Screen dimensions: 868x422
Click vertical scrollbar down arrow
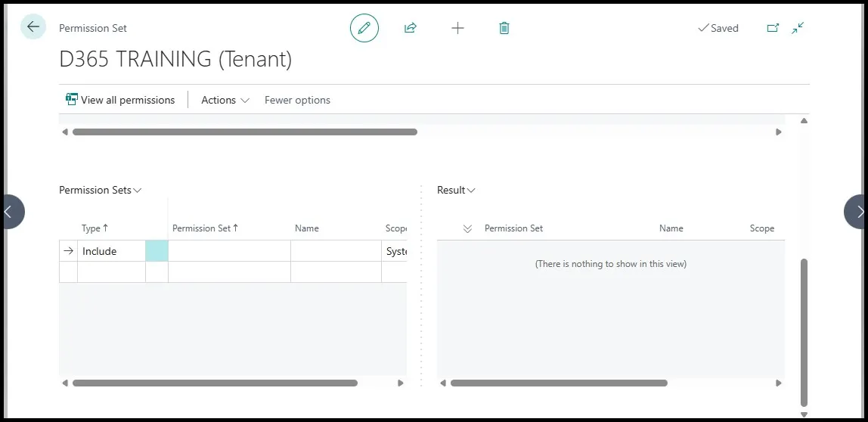click(x=804, y=414)
